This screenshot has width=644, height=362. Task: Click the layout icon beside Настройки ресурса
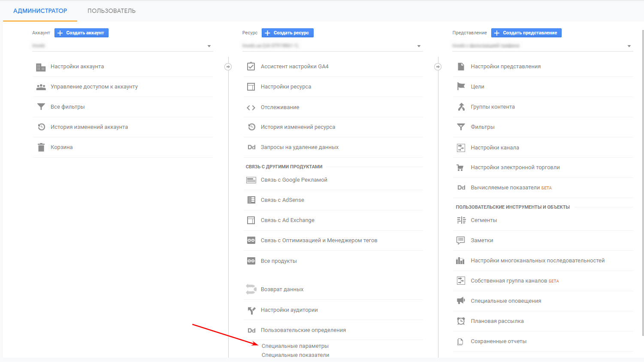[x=251, y=87]
